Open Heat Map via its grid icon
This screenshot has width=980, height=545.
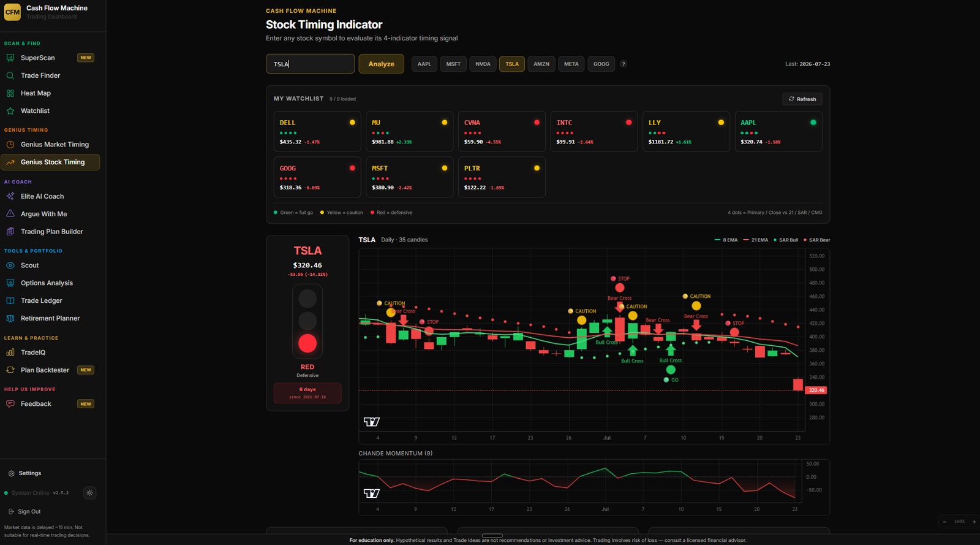10,93
